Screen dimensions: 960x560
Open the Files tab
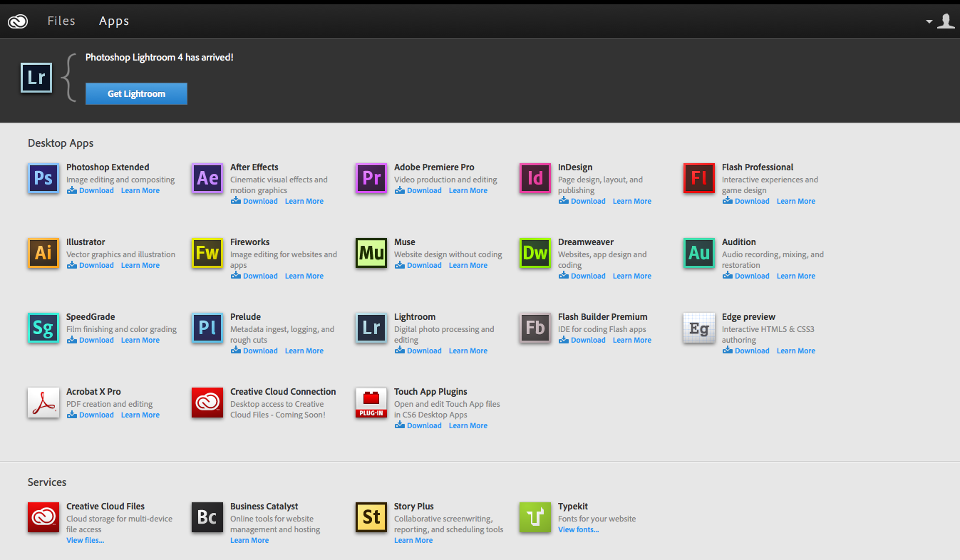(x=61, y=21)
